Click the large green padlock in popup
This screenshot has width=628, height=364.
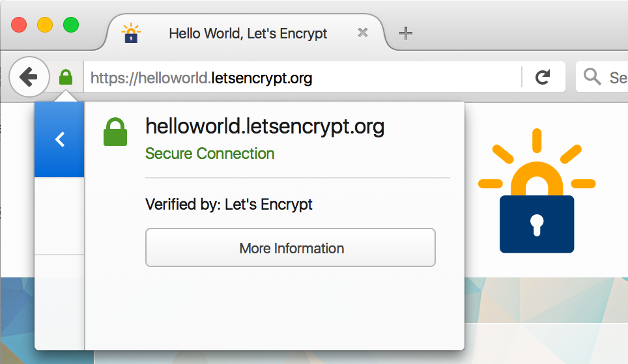pos(115,132)
